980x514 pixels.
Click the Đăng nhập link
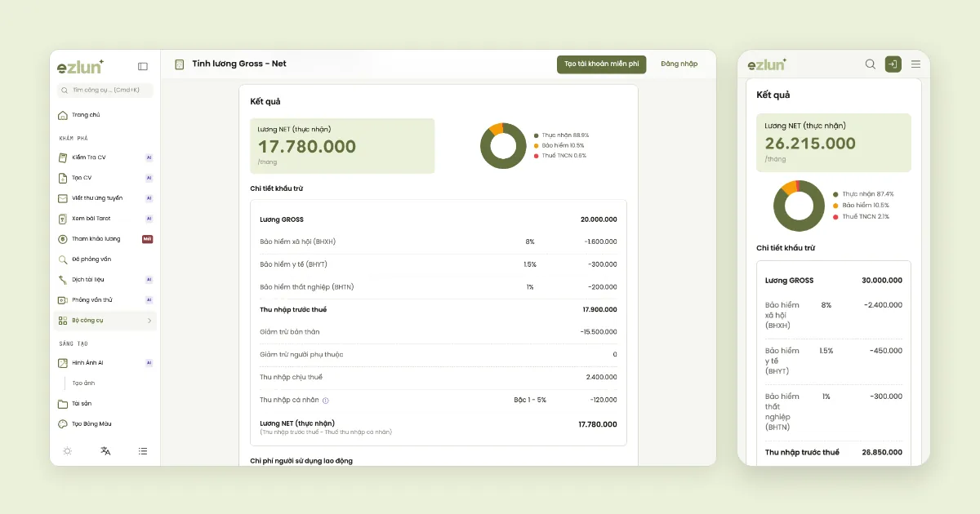pos(679,64)
